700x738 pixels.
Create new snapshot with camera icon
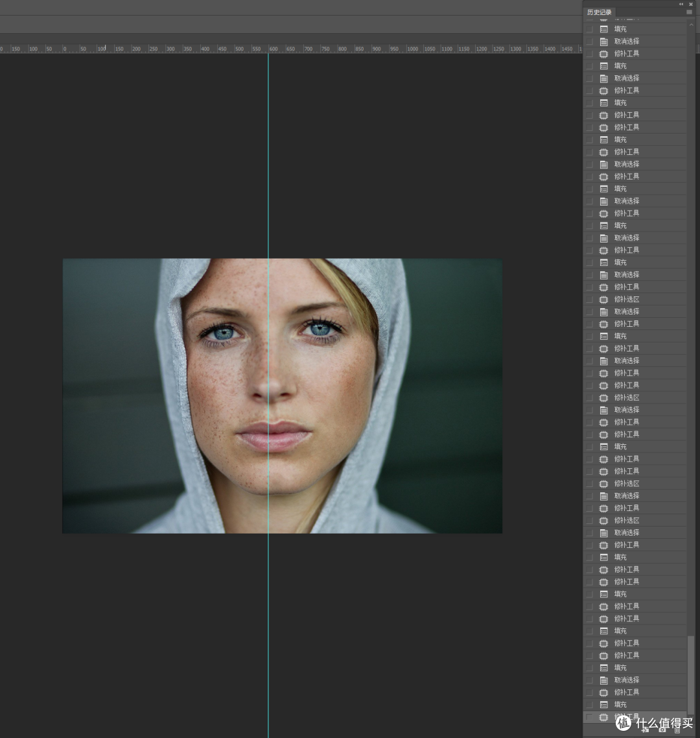662,730
